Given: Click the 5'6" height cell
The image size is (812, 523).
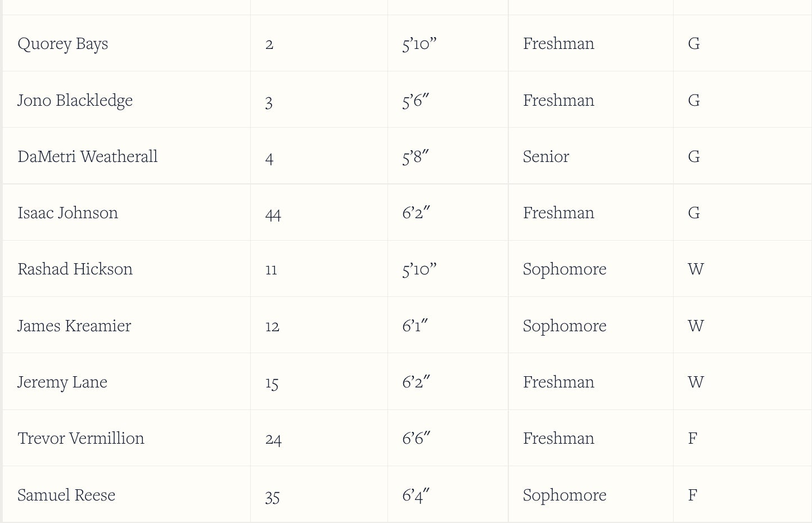Looking at the screenshot, I should tap(416, 100).
